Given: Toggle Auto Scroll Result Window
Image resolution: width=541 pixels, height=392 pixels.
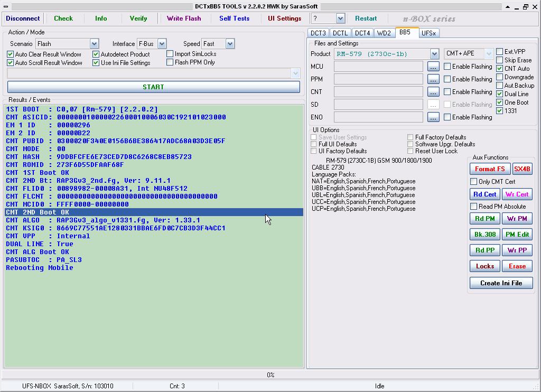Looking at the screenshot, I should (x=11, y=63).
